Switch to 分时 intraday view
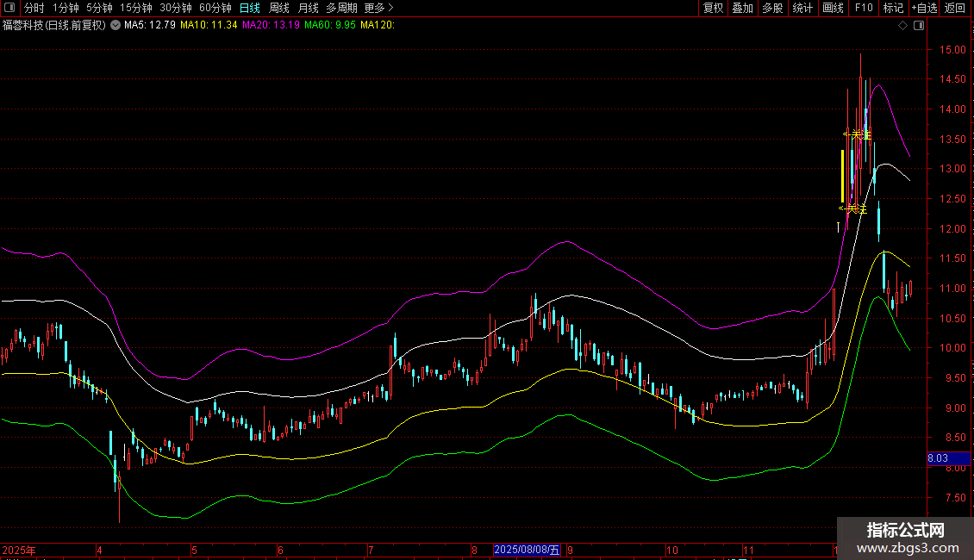This screenshot has width=974, height=560. pos(34,8)
